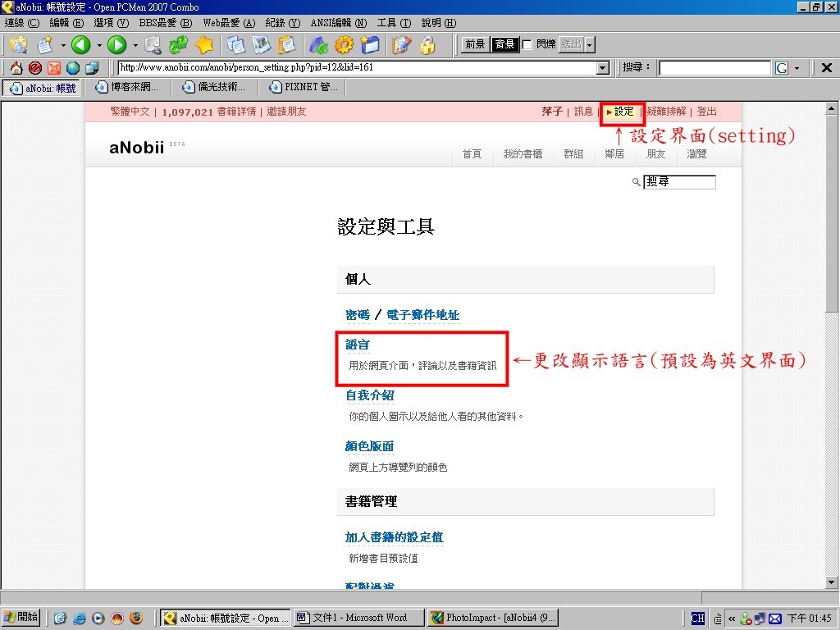
Task: Toggle the 閃爍 blink checkbox
Action: pos(527,44)
